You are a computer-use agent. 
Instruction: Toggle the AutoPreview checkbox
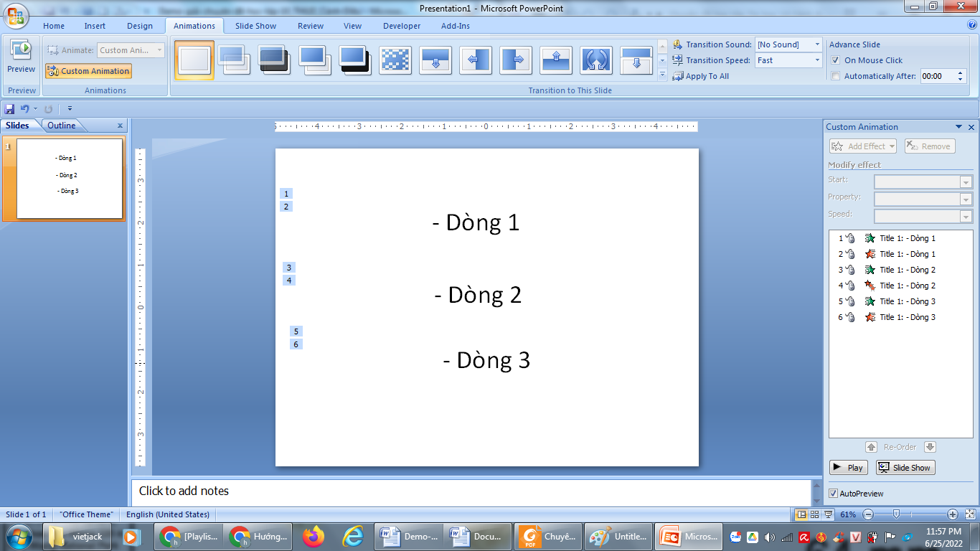(833, 494)
